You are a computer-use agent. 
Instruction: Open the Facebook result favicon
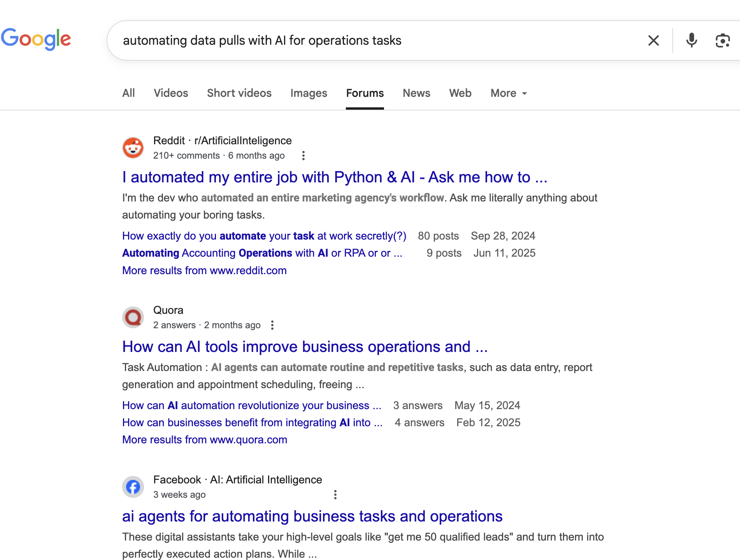(x=133, y=487)
